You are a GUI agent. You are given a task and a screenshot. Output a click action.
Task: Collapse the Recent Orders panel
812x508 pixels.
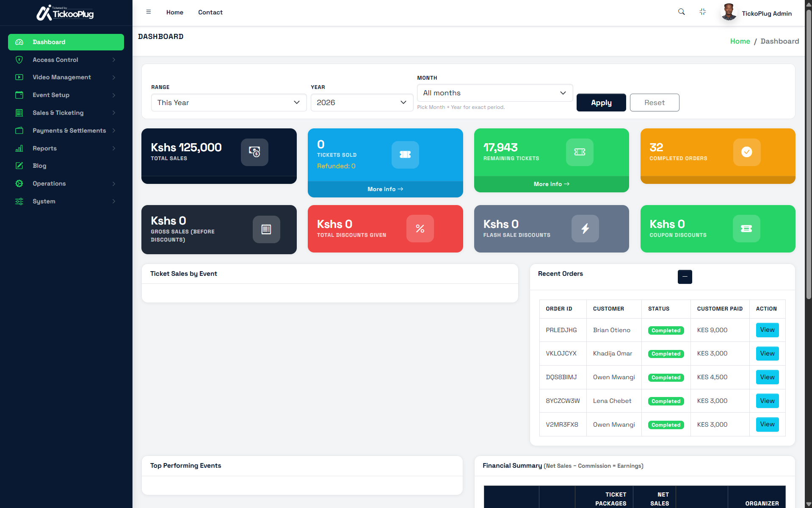point(685,277)
